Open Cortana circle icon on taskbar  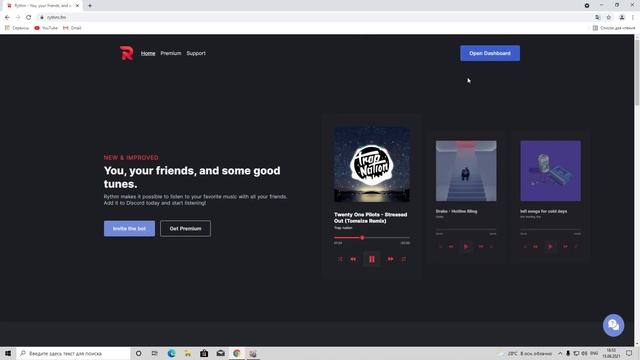tap(139, 353)
